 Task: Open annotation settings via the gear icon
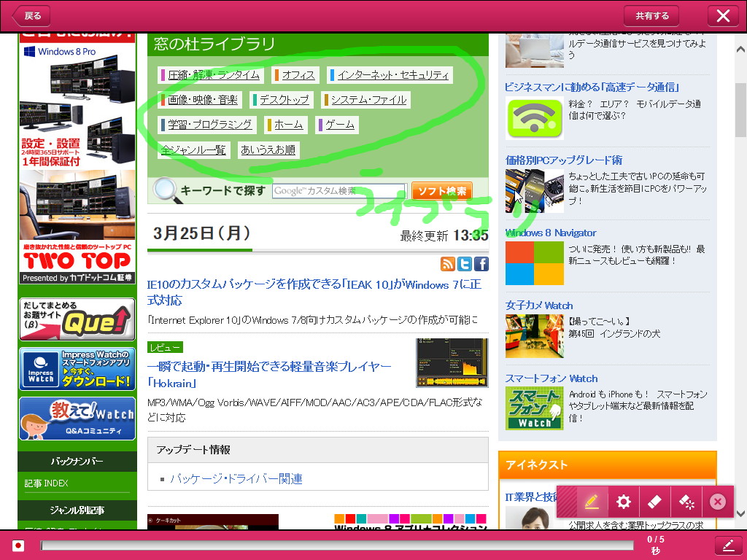[x=623, y=502]
